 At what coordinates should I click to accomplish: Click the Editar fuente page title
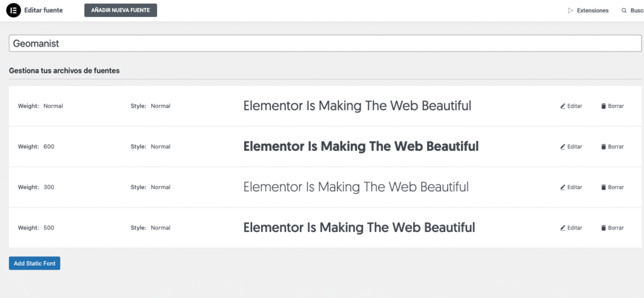[x=43, y=10]
